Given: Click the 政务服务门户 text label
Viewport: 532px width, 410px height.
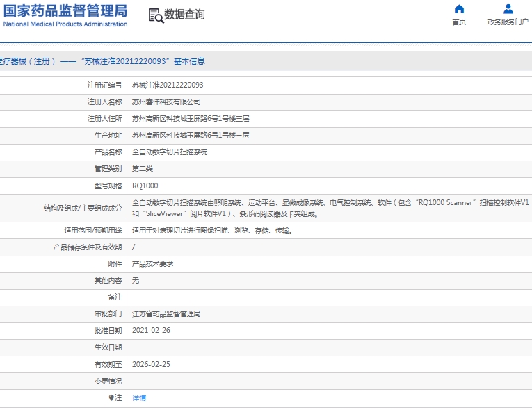Looking at the screenshot, I should coord(508,22).
